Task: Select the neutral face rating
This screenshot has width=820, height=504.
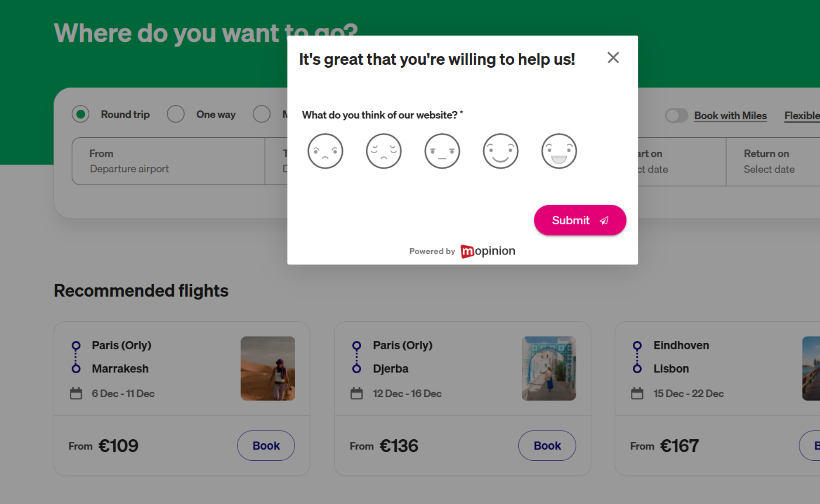Action: tap(442, 151)
